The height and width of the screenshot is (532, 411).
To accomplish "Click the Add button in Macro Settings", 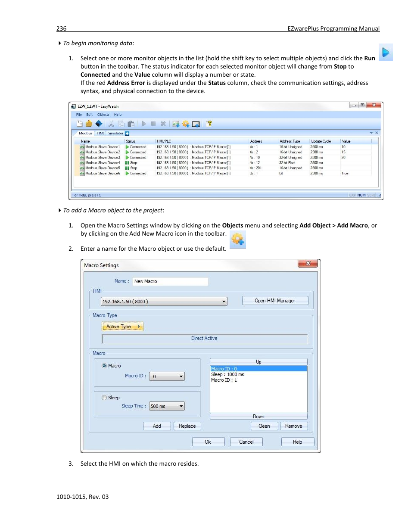I will 157,426.
